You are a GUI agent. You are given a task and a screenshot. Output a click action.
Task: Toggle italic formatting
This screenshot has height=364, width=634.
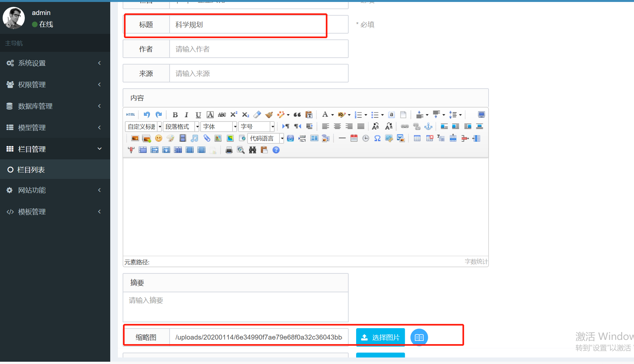pos(187,115)
